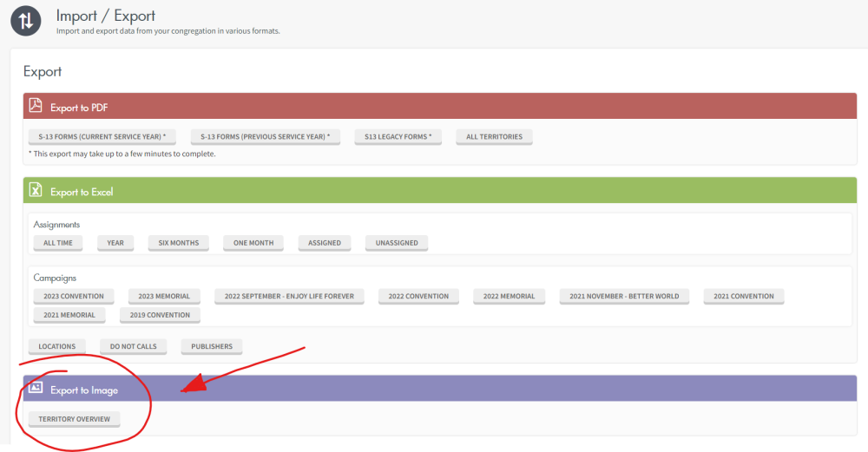Export Do Not Calls to Excel
868x452 pixels.
coord(133,347)
